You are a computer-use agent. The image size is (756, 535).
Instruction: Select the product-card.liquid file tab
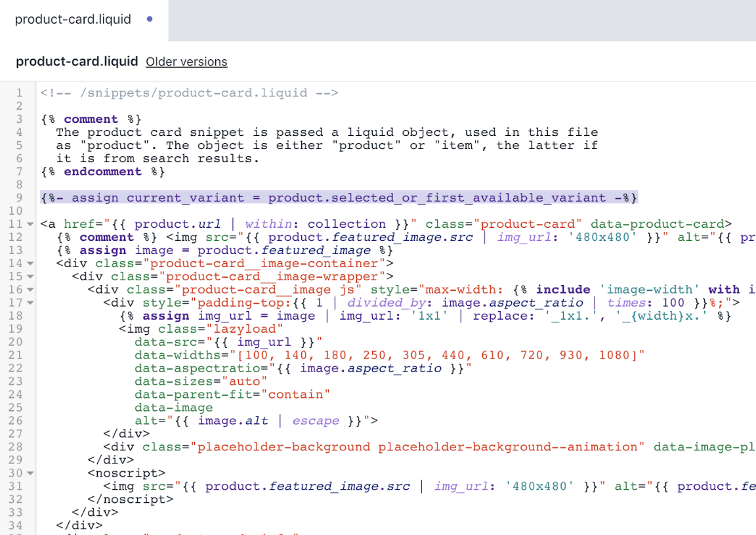(73, 20)
